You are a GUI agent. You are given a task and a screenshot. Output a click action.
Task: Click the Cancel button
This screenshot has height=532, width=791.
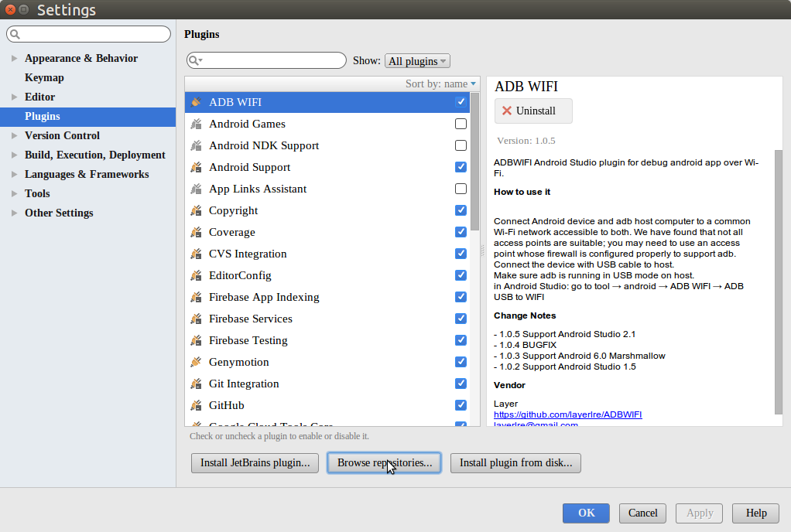click(642, 513)
